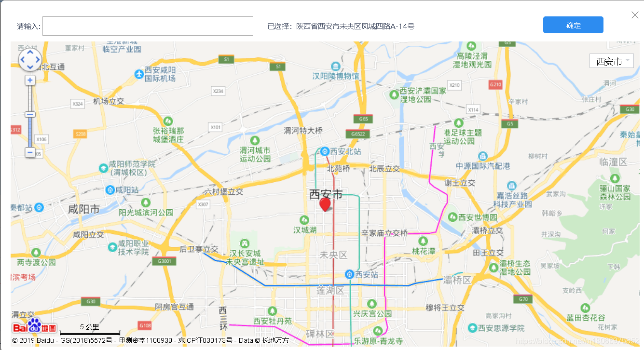
Task: Click the 西安北站 station icon
Action: tap(325, 151)
